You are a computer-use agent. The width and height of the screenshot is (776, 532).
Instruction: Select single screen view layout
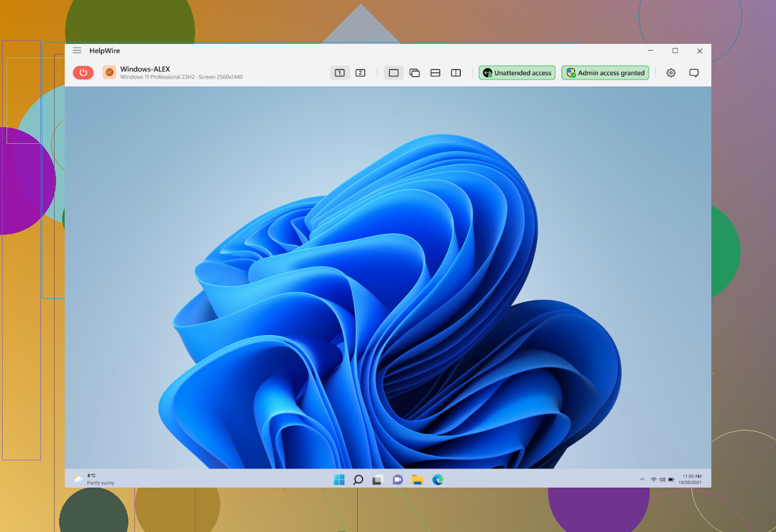point(394,73)
